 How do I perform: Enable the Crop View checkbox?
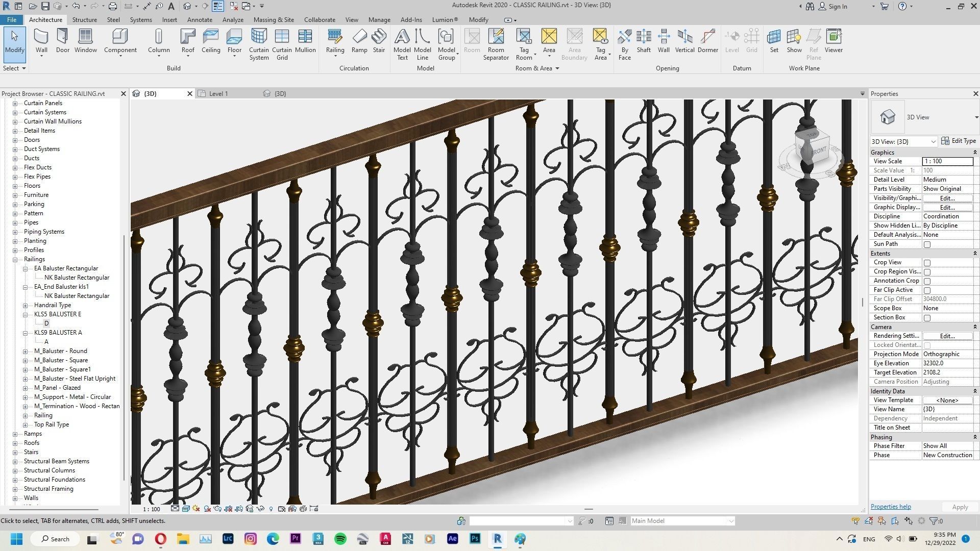click(x=927, y=263)
